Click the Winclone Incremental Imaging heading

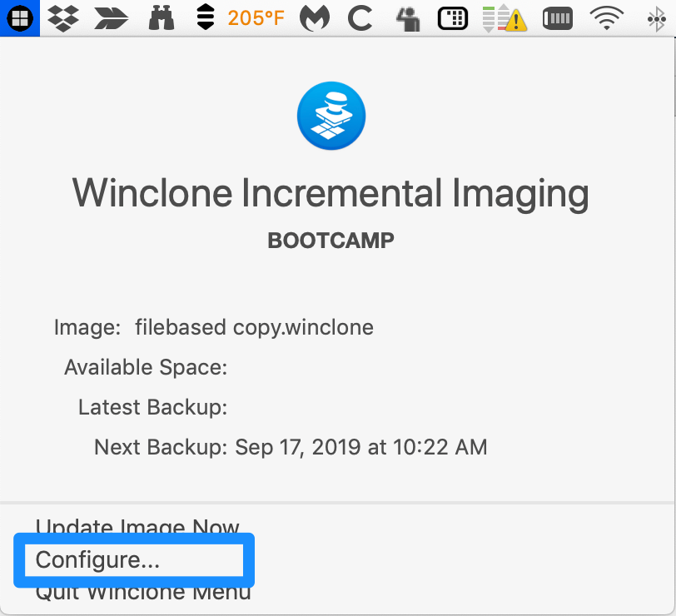(x=331, y=192)
